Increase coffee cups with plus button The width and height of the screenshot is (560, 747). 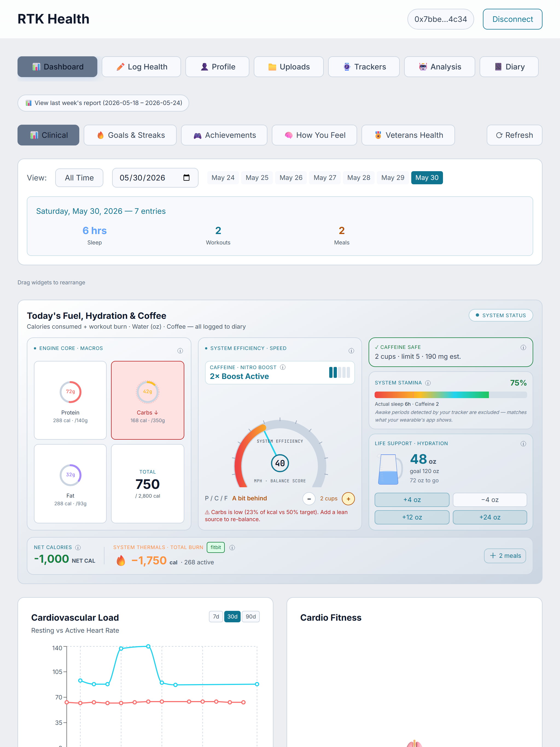tap(348, 498)
